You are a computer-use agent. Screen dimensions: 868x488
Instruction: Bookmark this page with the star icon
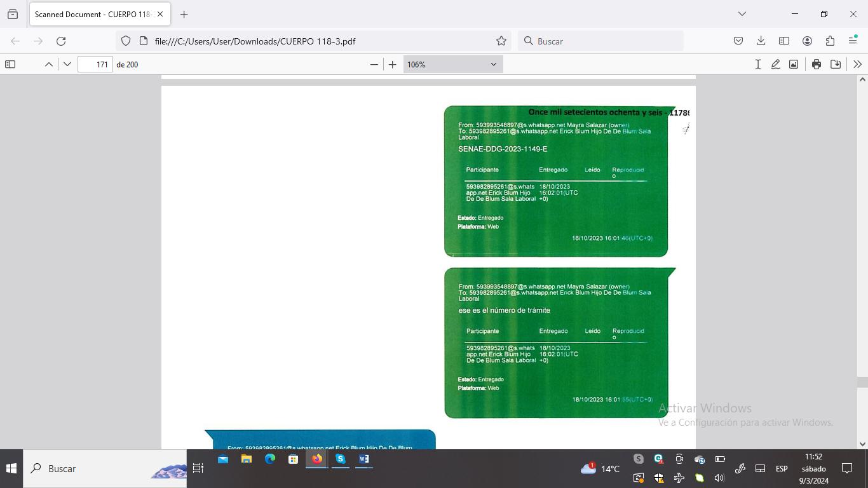click(x=501, y=41)
